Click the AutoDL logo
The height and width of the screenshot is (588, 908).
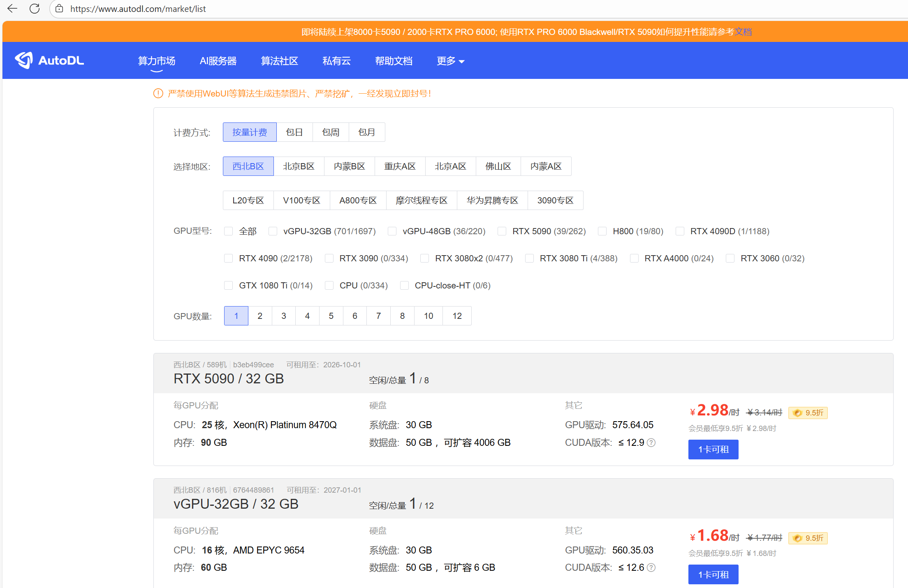[x=49, y=60]
